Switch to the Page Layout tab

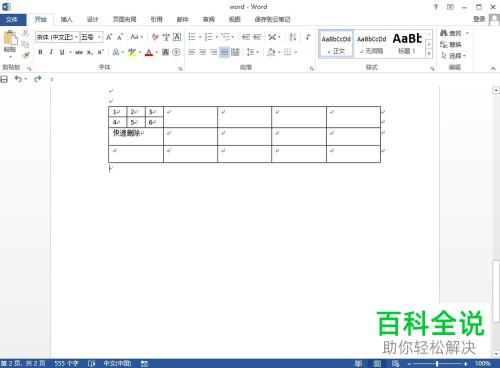(x=124, y=19)
